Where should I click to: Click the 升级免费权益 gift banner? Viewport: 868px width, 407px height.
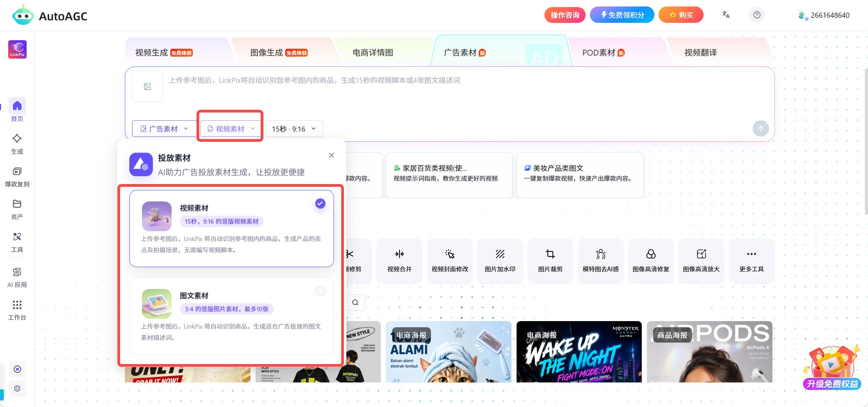point(832,368)
